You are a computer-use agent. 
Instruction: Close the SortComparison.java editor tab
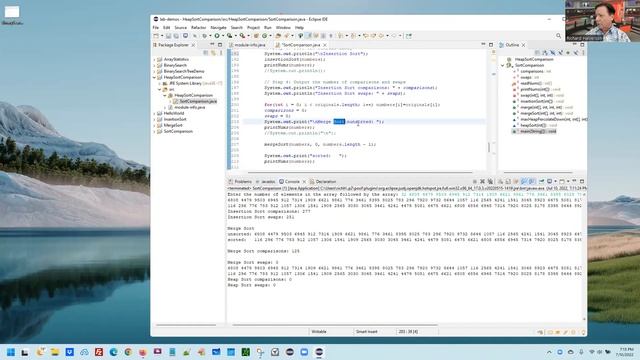click(x=325, y=45)
